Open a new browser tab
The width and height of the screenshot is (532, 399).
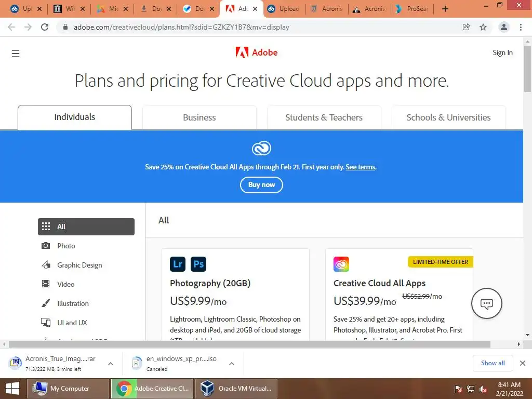tap(445, 9)
